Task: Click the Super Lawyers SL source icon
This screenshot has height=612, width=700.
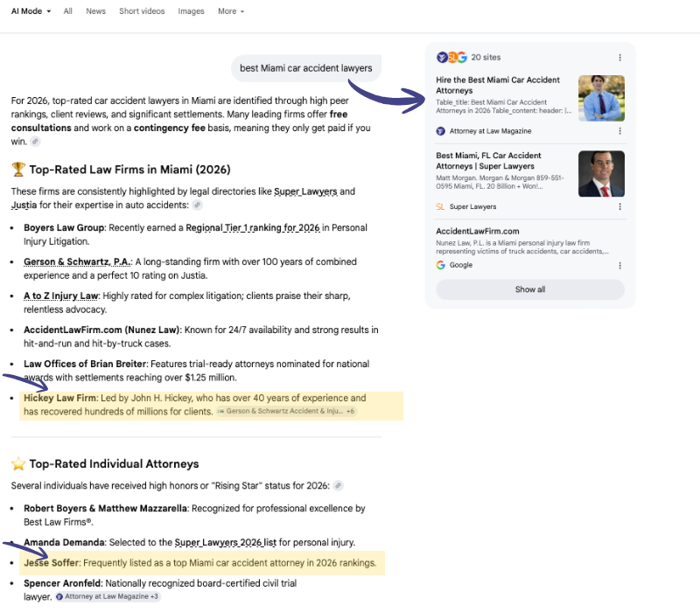Action: pos(441,207)
